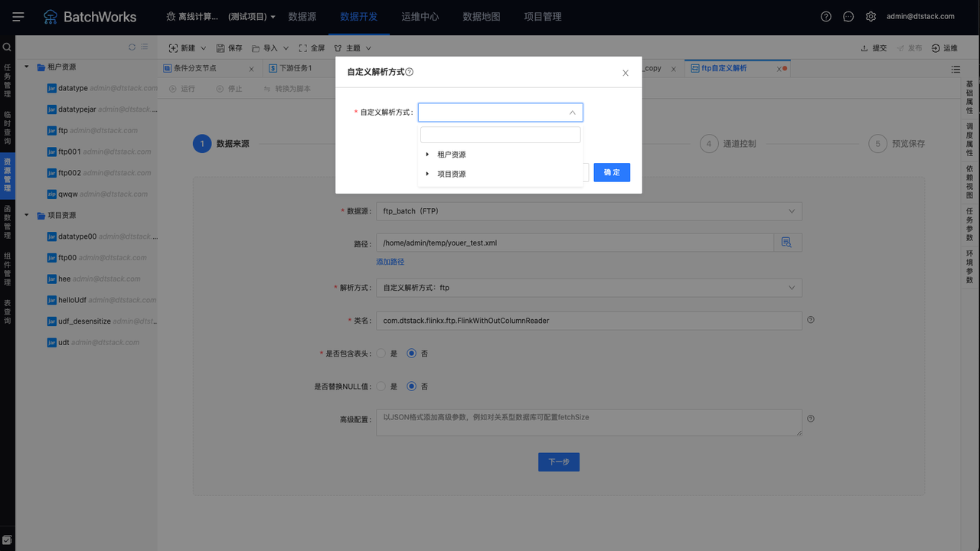Open the 新建 dropdown in toolbar
980x551 pixels.
pyautogui.click(x=188, y=48)
